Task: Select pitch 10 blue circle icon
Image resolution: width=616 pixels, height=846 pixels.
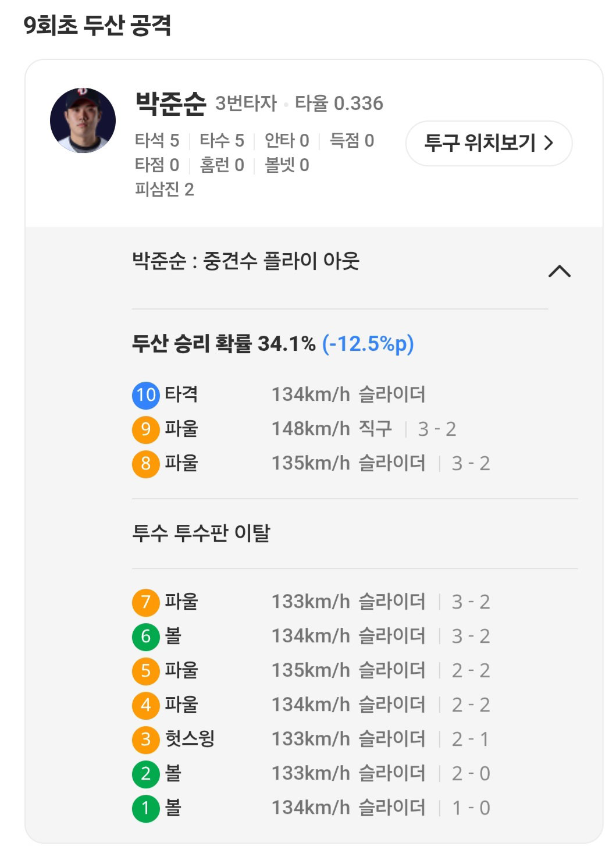Action: pos(145,395)
